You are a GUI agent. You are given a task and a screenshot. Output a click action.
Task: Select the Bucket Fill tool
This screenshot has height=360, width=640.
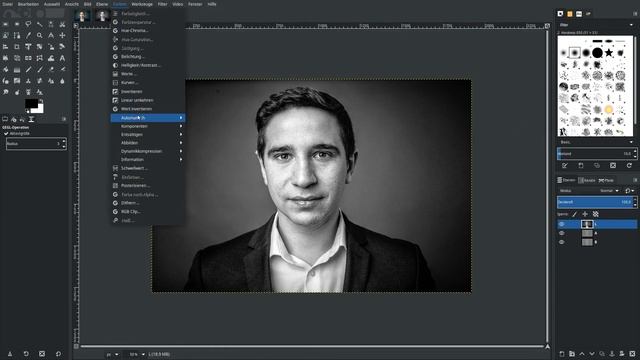pos(6,70)
